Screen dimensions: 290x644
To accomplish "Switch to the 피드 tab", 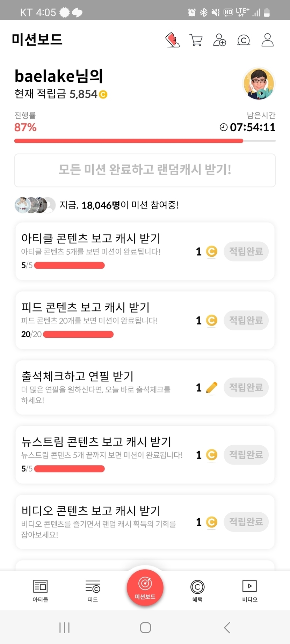I will [x=93, y=591].
